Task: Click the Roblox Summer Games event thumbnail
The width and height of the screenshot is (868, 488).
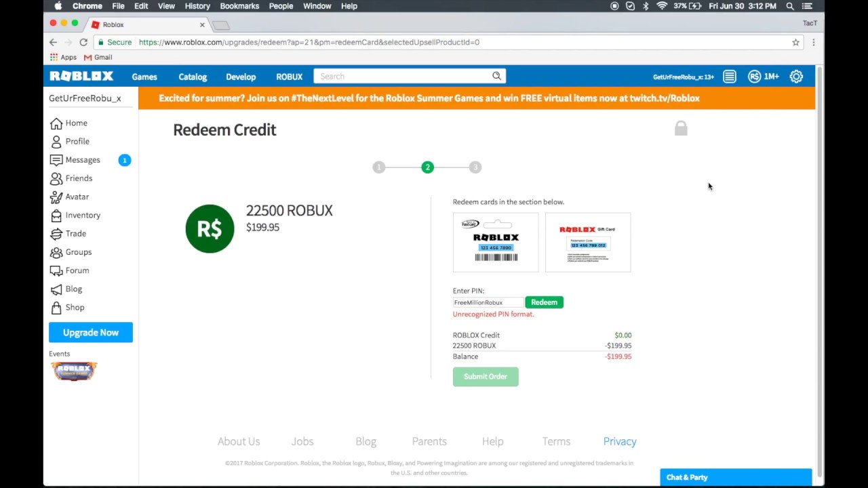Action: click(x=74, y=371)
